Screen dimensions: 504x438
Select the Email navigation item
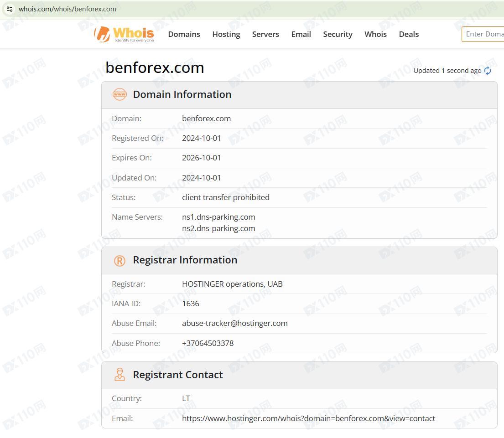click(301, 34)
